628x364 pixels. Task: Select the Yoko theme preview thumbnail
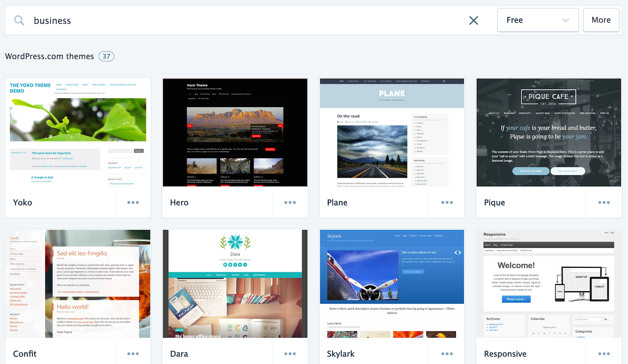pyautogui.click(x=78, y=132)
